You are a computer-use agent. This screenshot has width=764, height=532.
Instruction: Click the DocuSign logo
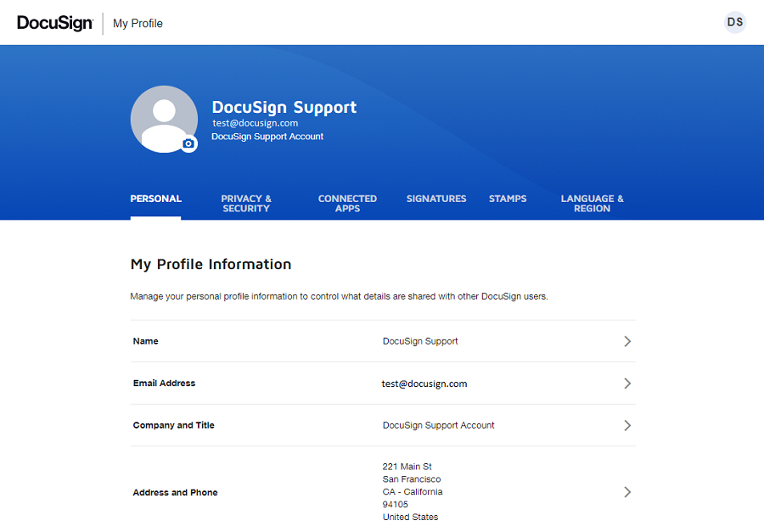(55, 23)
